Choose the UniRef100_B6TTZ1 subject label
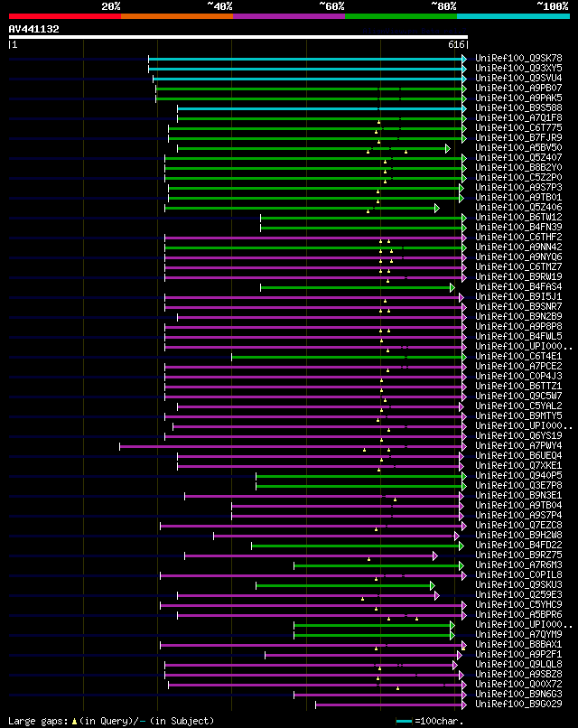The width and height of the screenshot is (578, 728). [x=518, y=387]
